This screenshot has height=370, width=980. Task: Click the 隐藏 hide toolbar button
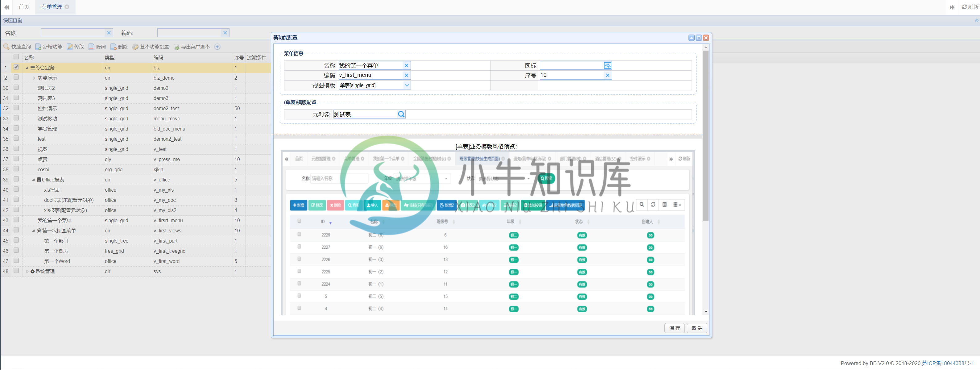point(97,47)
